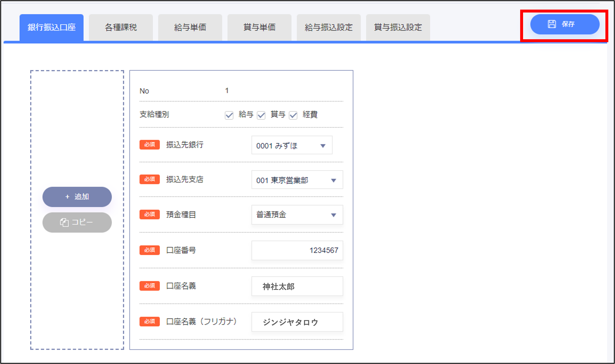The width and height of the screenshot is (615, 364).
Task: Expand the 振込先支店 dropdown
Action: tap(297, 180)
